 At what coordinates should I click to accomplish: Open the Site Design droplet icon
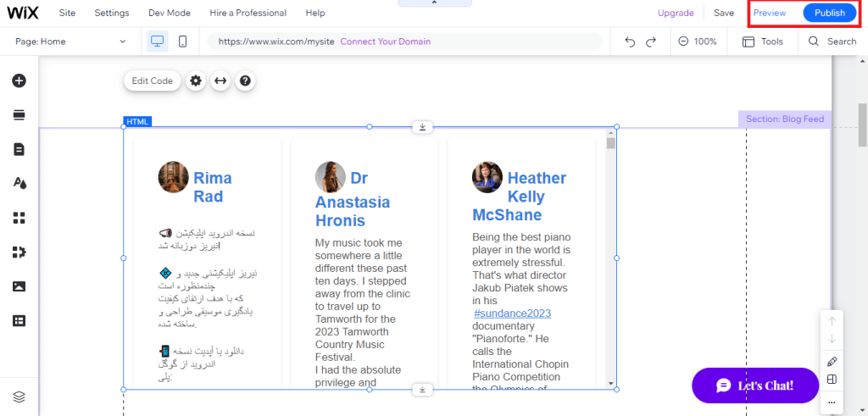19,183
